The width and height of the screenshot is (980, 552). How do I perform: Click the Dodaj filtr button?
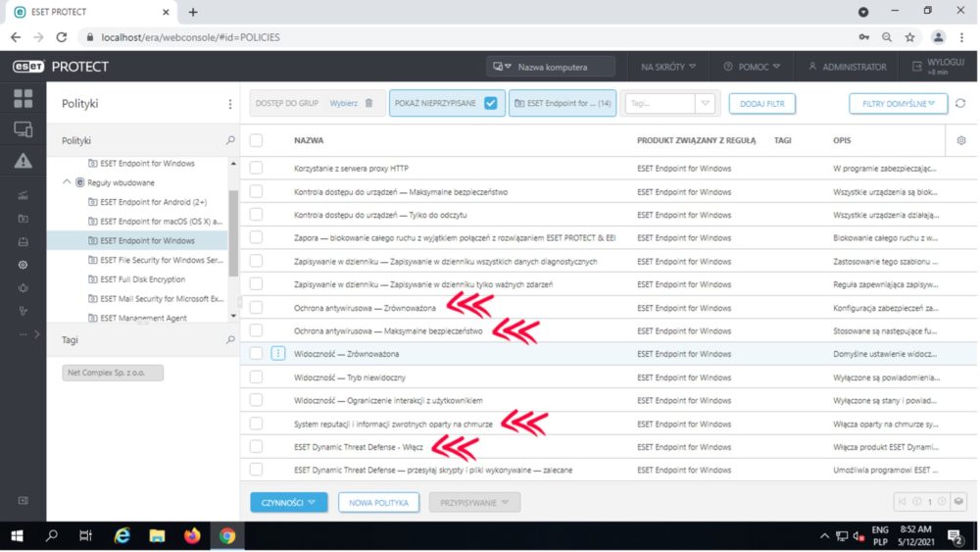point(761,103)
